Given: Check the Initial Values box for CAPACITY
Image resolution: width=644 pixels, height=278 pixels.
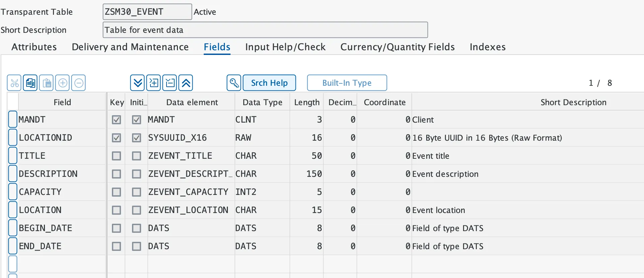Looking at the screenshot, I should click(x=136, y=192).
